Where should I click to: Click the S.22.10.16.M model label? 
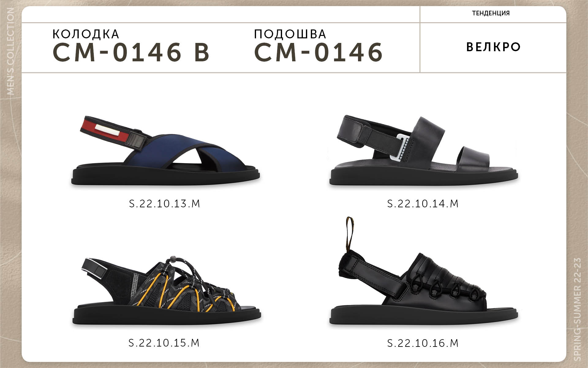click(x=423, y=343)
